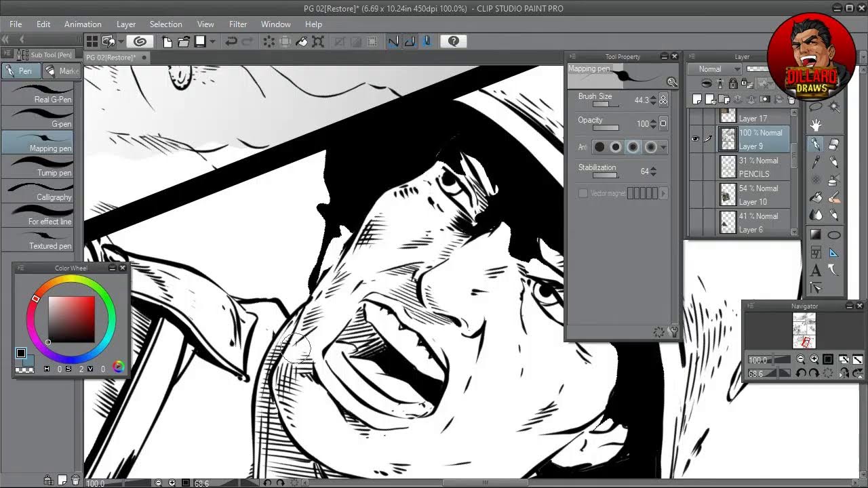Open the Filter menu

pyautogui.click(x=237, y=24)
